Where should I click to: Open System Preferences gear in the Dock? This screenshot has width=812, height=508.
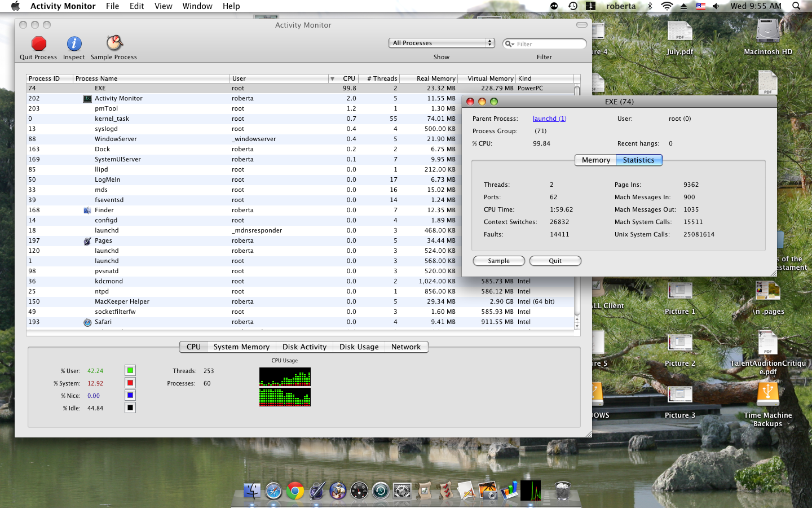click(402, 491)
